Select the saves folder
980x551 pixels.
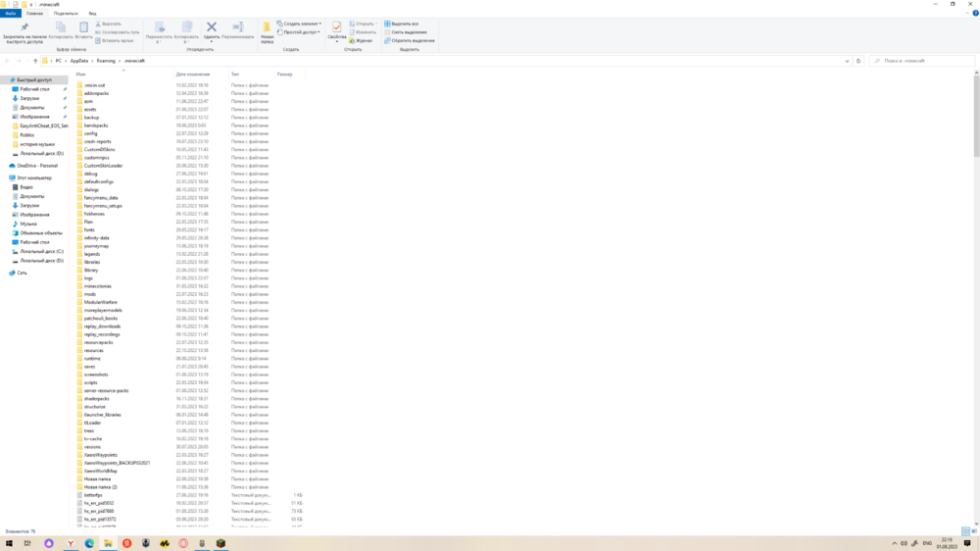click(89, 367)
